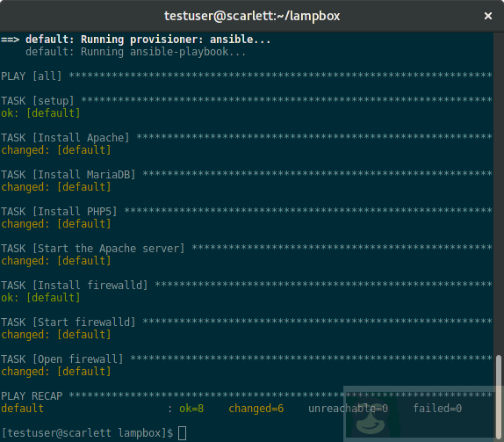Click the title text testuser@scarlett:~/lampbox
Image resolution: width=504 pixels, height=442 pixels.
(252, 16)
